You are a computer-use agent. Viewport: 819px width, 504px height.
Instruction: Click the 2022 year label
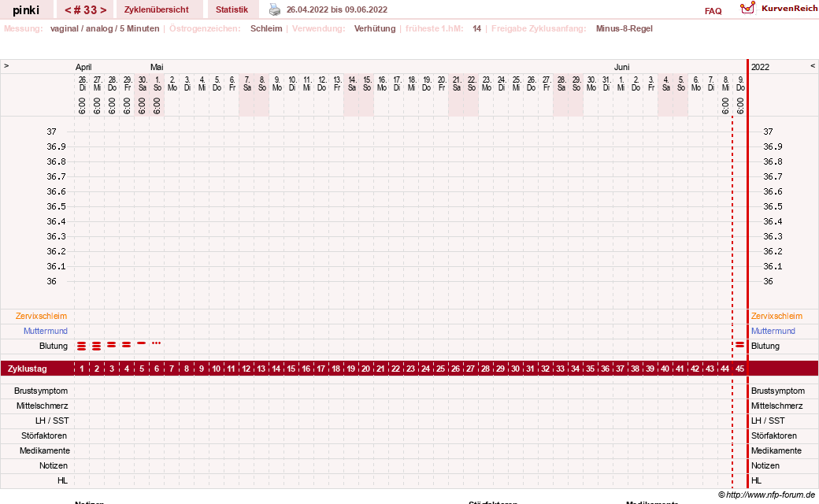click(x=760, y=67)
